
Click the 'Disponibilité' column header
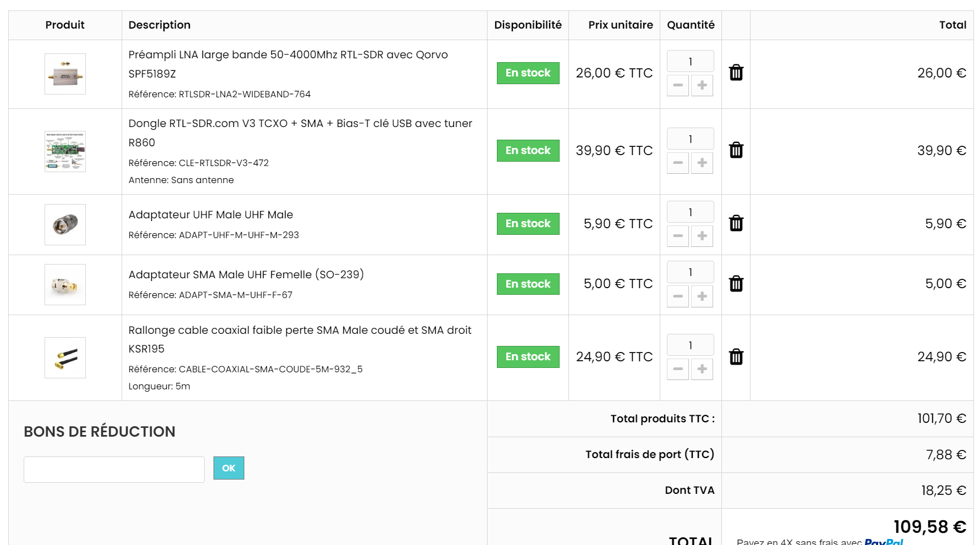528,25
